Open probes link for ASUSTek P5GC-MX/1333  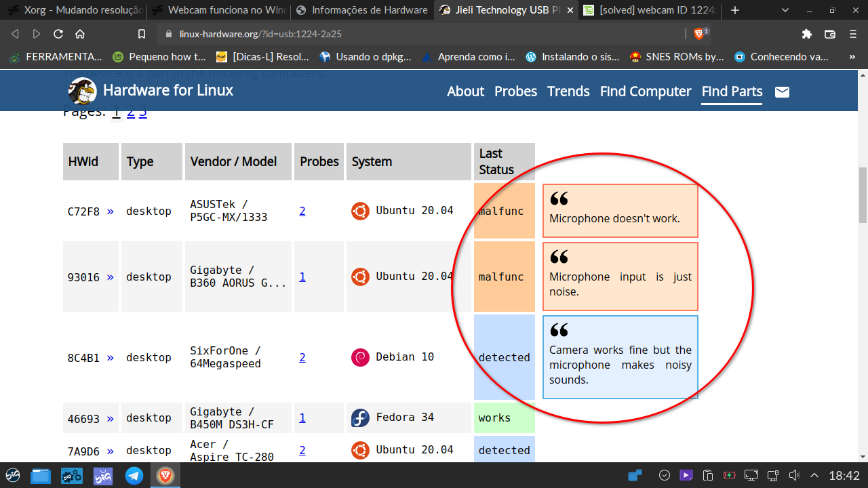[302, 211]
